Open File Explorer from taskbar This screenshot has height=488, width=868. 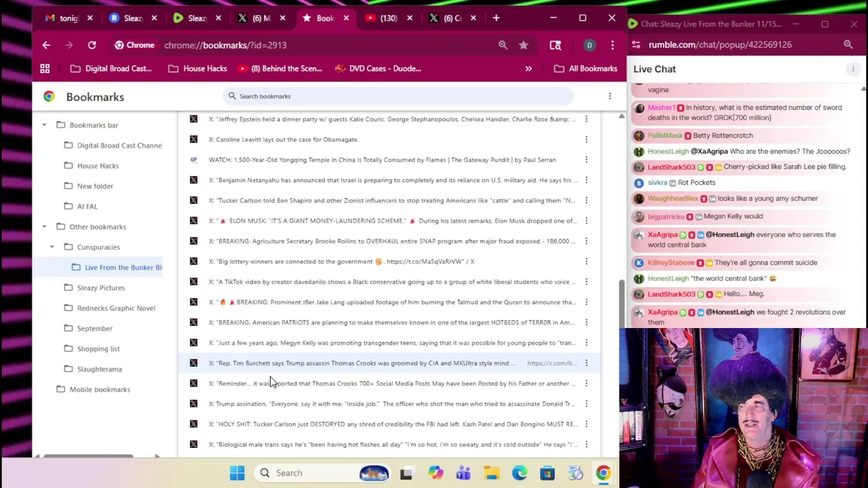point(492,473)
